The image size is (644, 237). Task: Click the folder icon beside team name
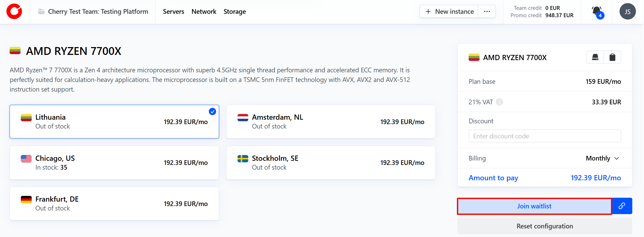tap(41, 12)
